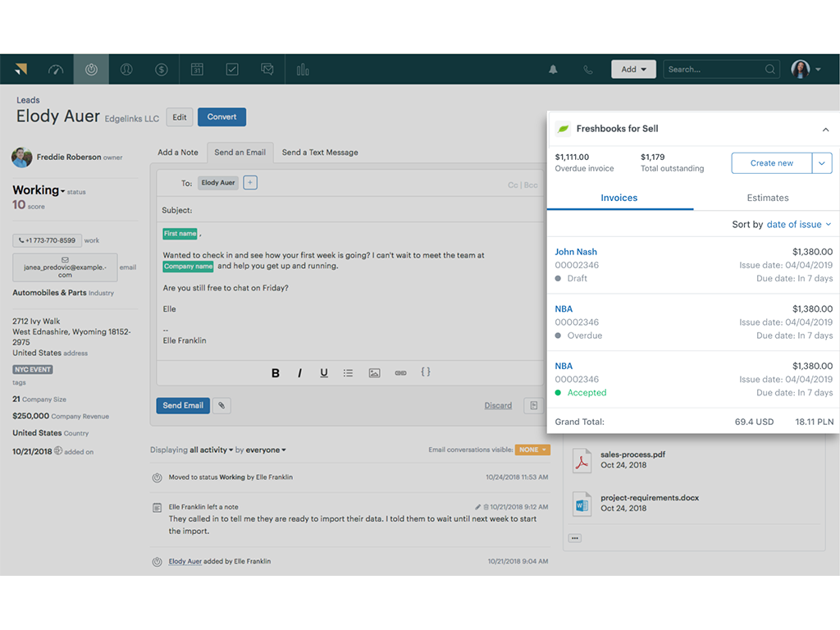The width and height of the screenshot is (840, 630).
Task: Open the Communication Center chat icon
Action: [267, 69]
